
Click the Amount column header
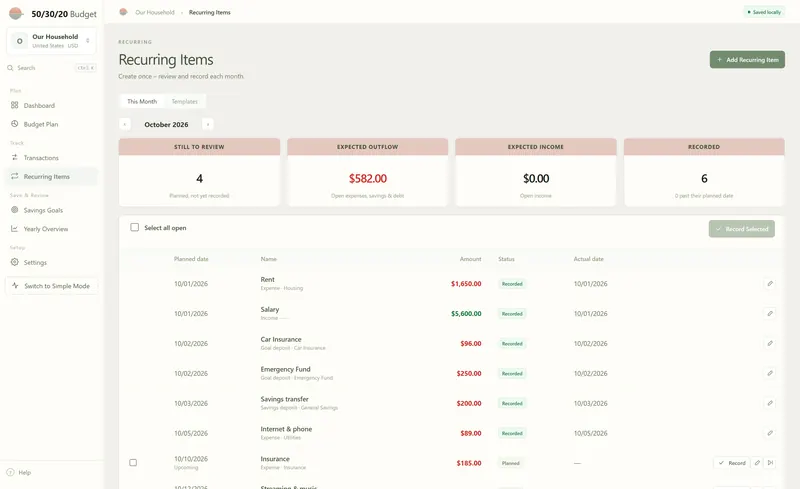coord(470,259)
